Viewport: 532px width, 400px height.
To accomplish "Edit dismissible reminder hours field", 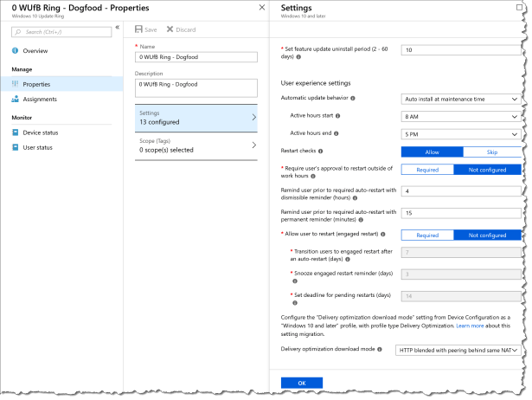I will coord(461,191).
